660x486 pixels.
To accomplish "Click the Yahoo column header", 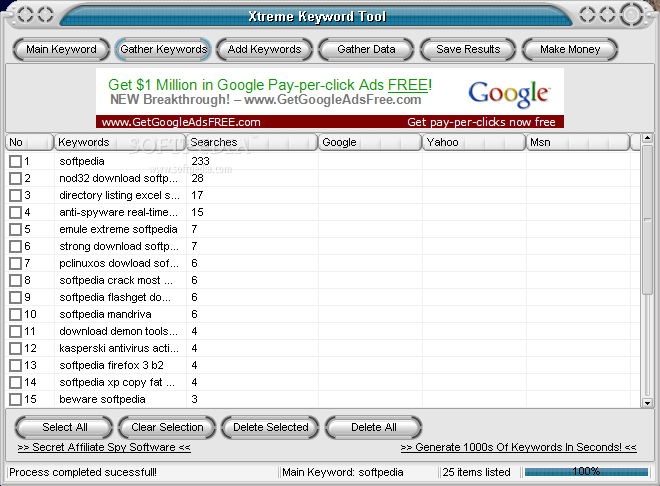I will pos(474,142).
